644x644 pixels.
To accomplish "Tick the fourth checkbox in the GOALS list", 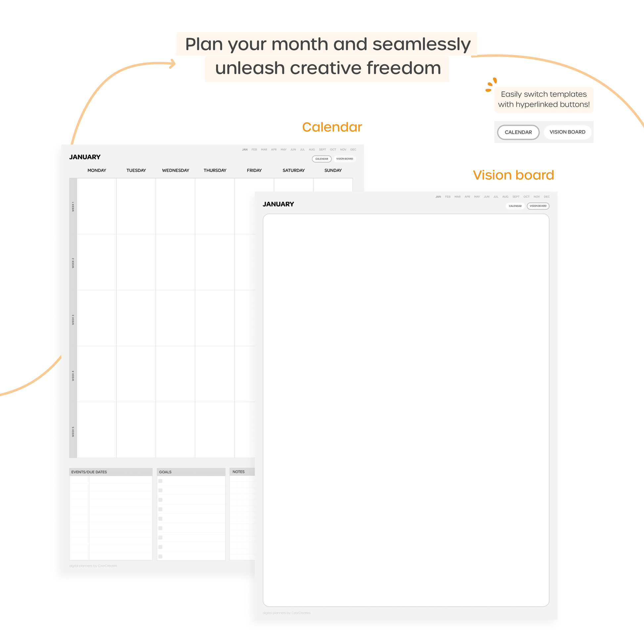I will click(160, 509).
